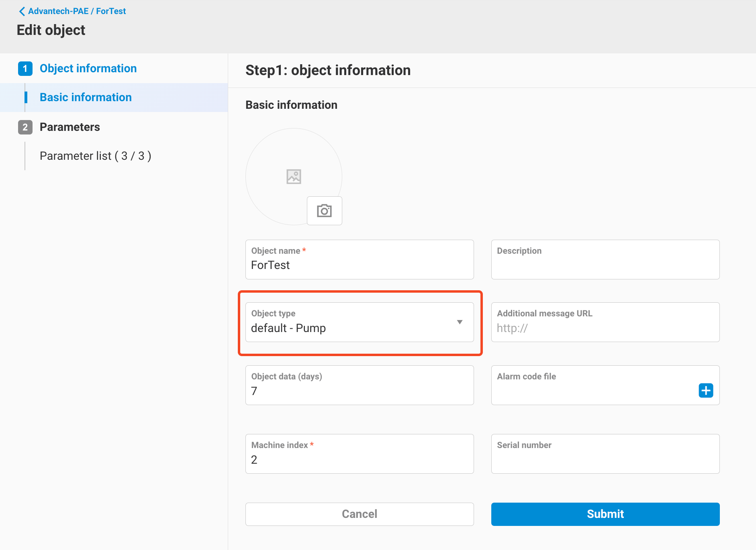Focus the Additional message URL field
This screenshot has width=756, height=550.
coord(605,328)
